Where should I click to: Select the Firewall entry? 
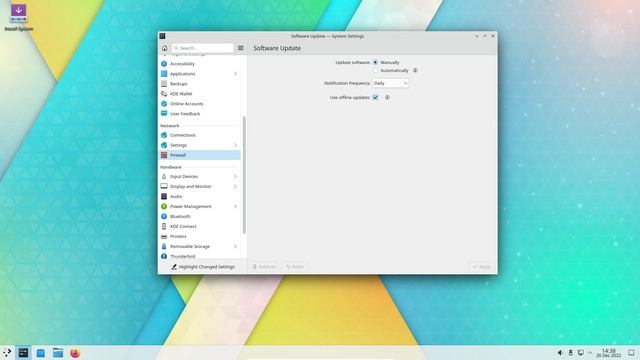200,155
